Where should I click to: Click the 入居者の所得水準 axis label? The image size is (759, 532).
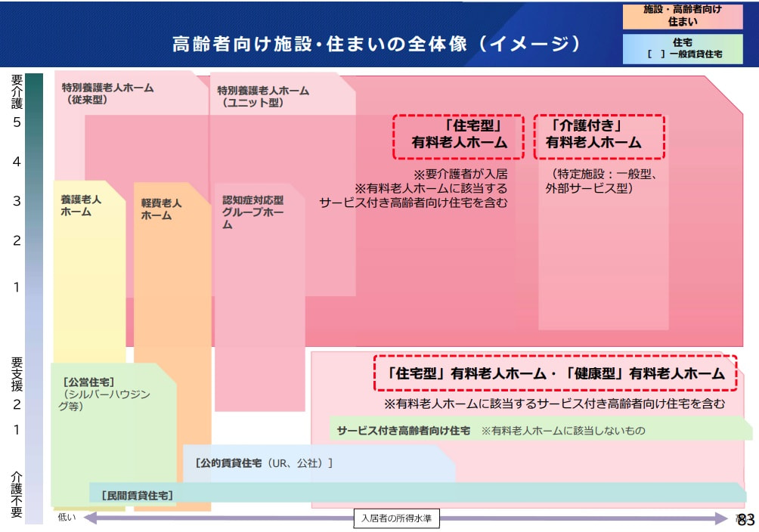click(397, 518)
